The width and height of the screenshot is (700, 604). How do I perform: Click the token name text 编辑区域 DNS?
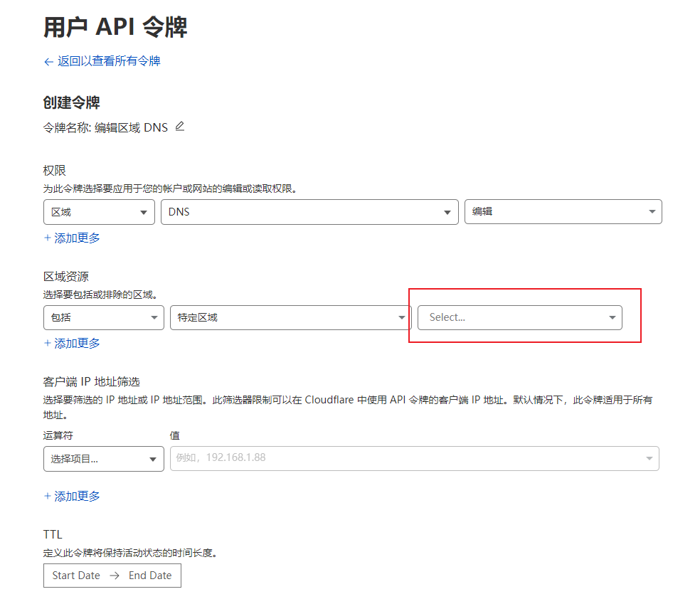(x=131, y=128)
